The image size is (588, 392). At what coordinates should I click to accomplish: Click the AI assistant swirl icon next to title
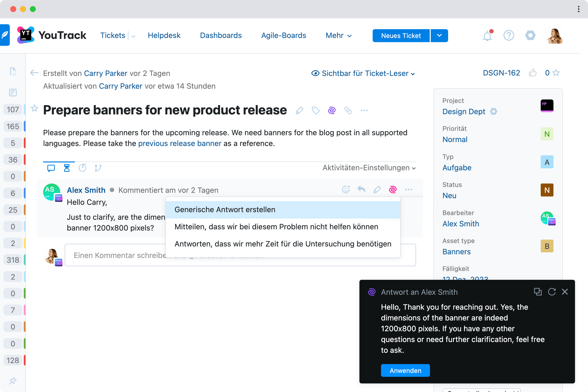331,110
